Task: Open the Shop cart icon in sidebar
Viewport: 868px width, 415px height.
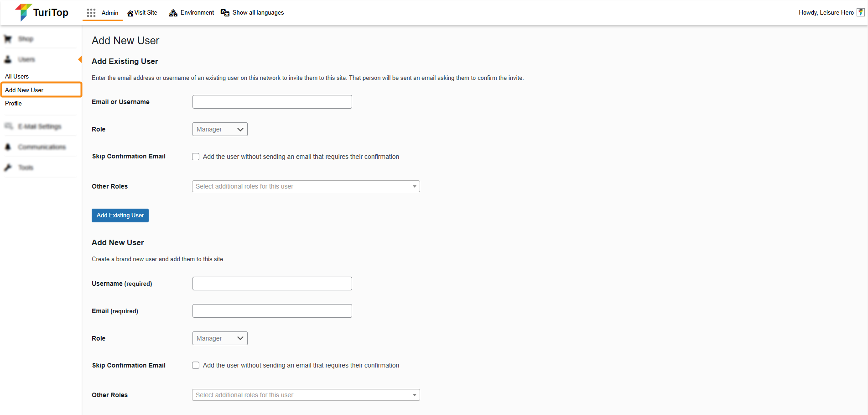Action: pyautogui.click(x=8, y=39)
